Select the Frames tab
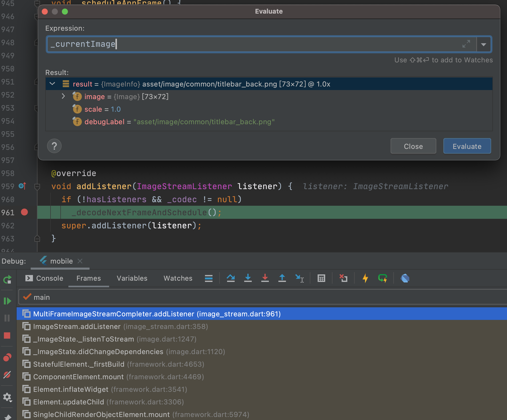This screenshot has width=507, height=420. click(89, 278)
